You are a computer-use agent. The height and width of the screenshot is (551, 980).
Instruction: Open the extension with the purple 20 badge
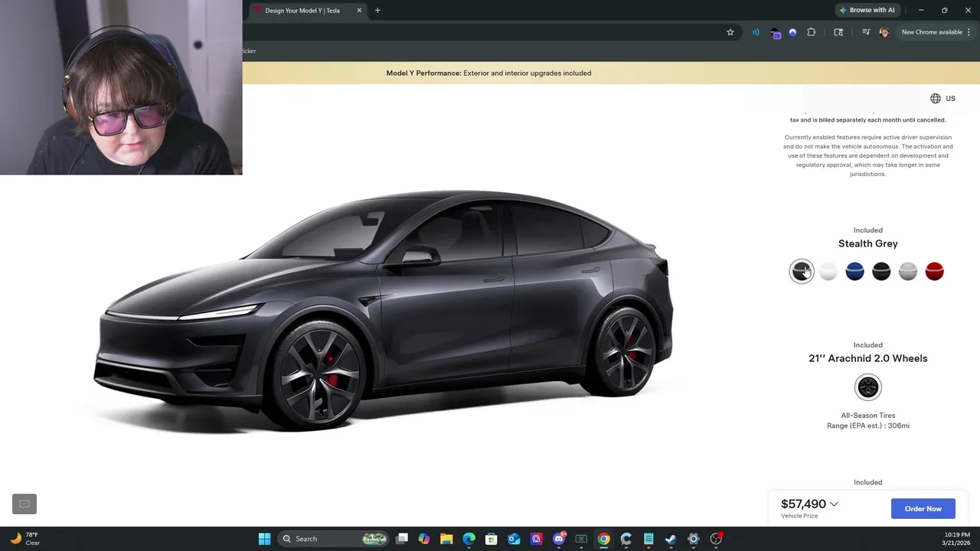coord(775,33)
